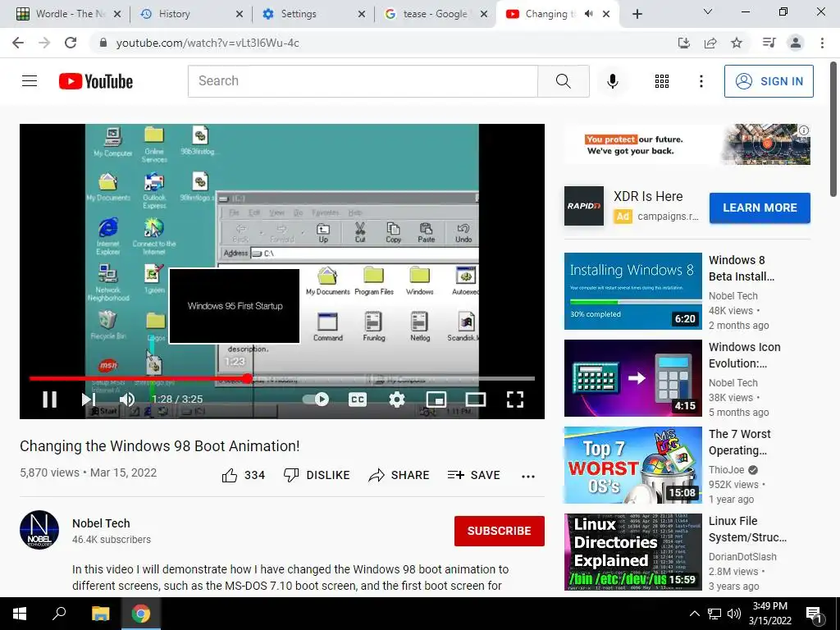Switch to Settings tab
840x630 pixels.
tap(313, 14)
